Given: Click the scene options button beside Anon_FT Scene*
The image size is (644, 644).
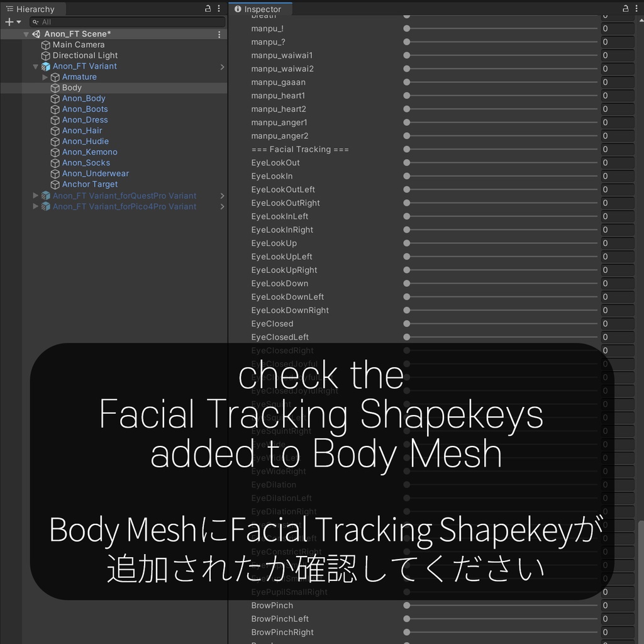Looking at the screenshot, I should coord(218,34).
